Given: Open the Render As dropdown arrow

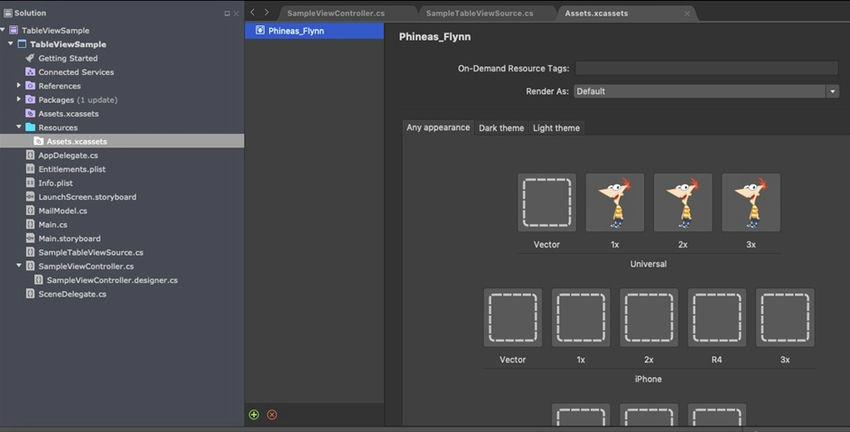Looking at the screenshot, I should click(x=833, y=92).
